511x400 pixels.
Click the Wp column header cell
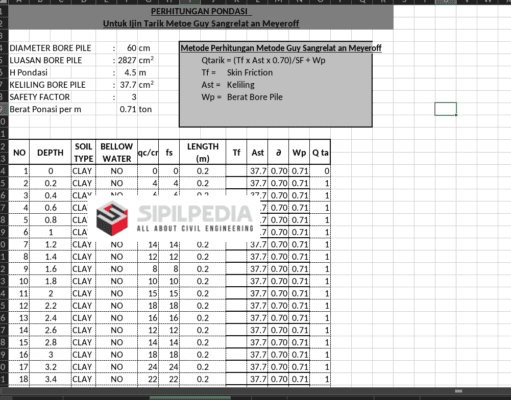[x=299, y=152]
